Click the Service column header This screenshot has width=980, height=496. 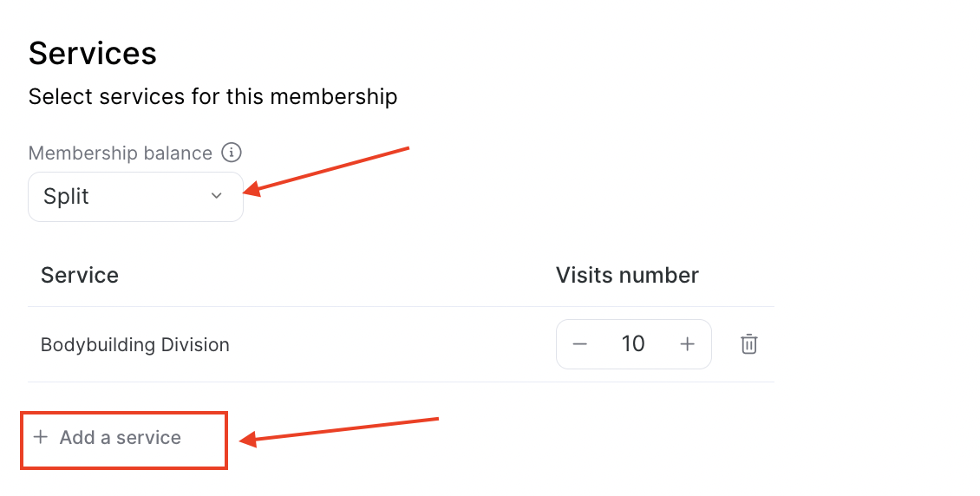click(x=80, y=275)
